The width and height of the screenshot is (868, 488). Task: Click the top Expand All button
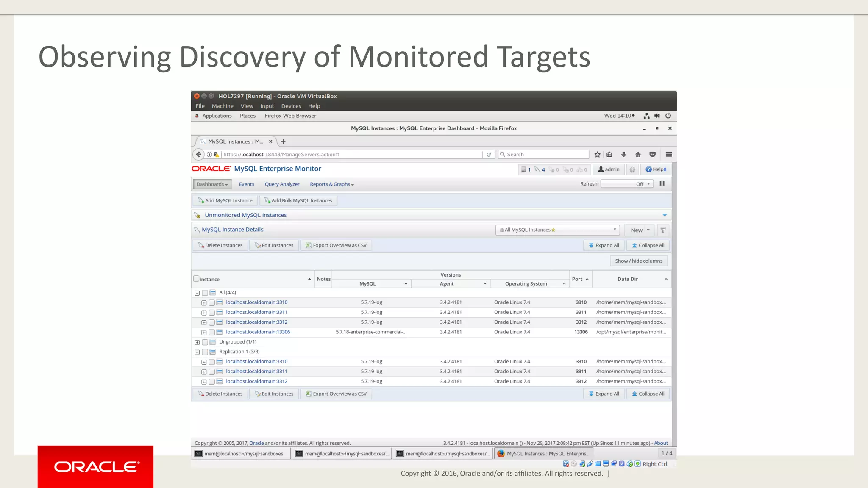pyautogui.click(x=604, y=245)
